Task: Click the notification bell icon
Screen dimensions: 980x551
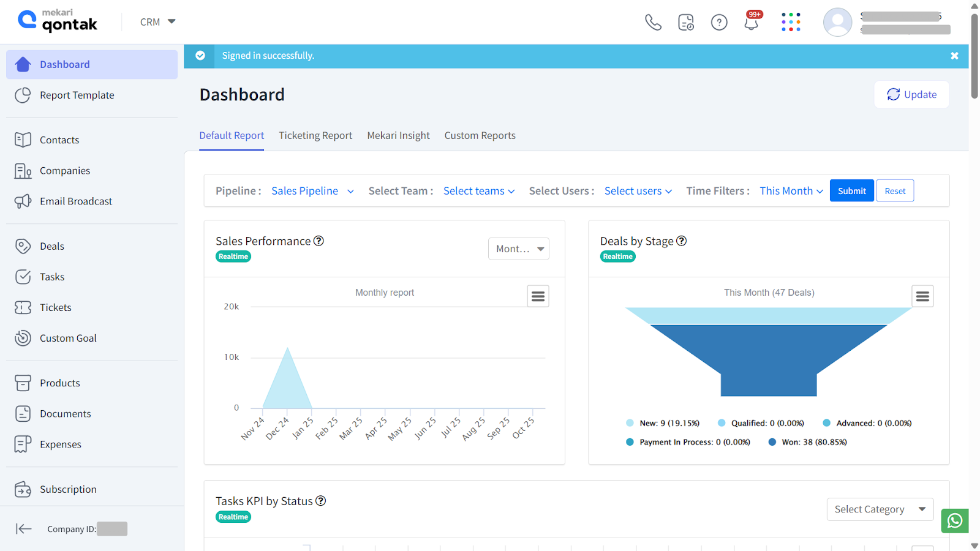Action: (x=752, y=23)
